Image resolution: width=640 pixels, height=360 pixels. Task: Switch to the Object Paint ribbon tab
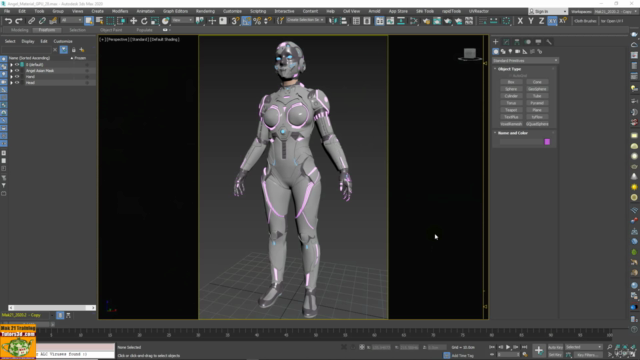[111, 30]
